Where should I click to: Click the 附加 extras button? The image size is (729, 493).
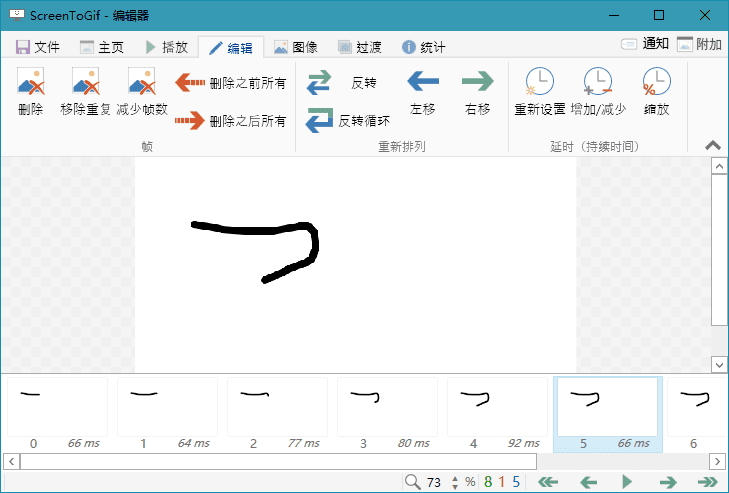click(699, 44)
